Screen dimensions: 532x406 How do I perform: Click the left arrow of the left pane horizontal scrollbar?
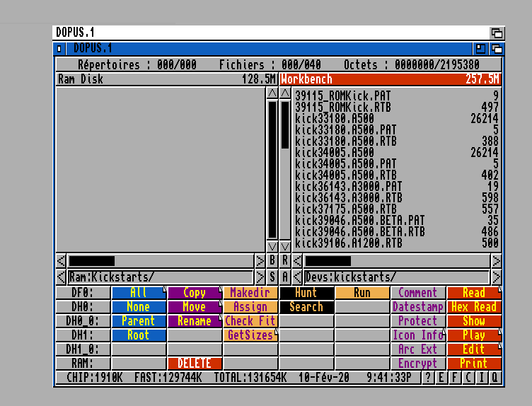tap(61, 261)
